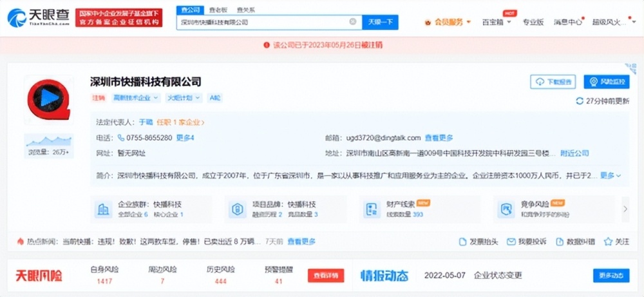Click the 企业族群 building icon
This screenshot has width=644, height=297.
[102, 209]
